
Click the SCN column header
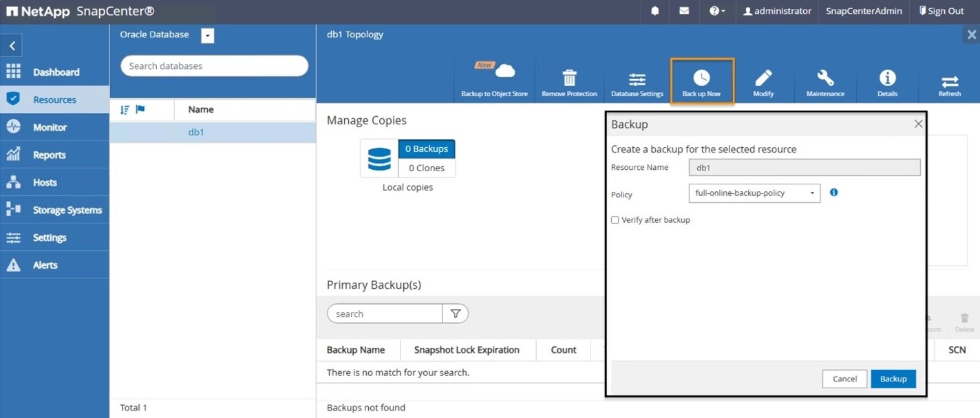[x=957, y=350]
